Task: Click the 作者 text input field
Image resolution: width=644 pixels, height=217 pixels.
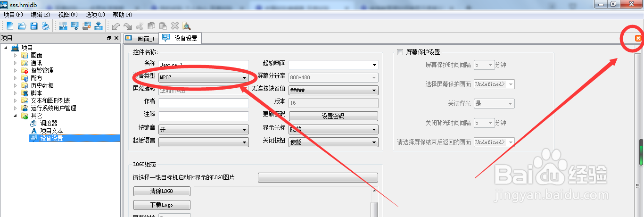Action: pyautogui.click(x=203, y=103)
